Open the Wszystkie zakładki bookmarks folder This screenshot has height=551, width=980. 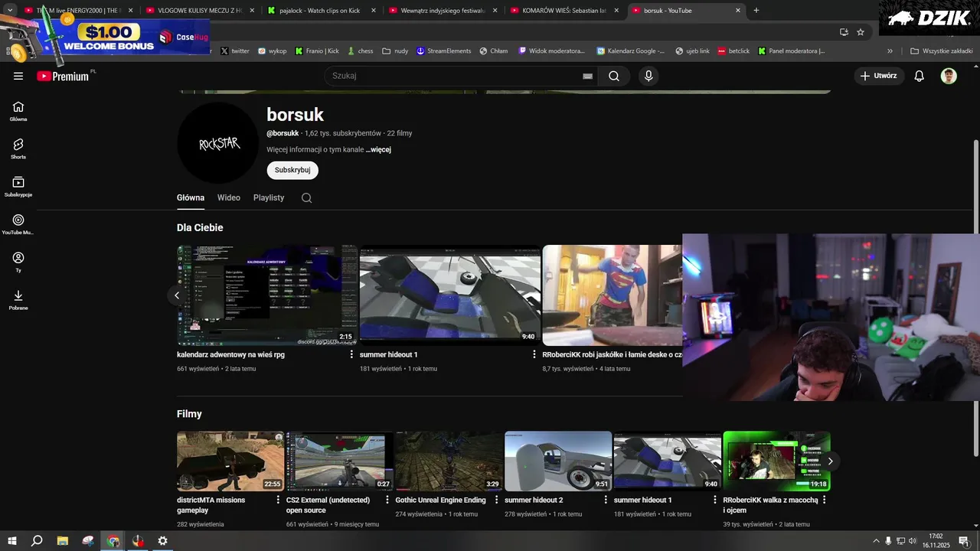pyautogui.click(x=941, y=51)
